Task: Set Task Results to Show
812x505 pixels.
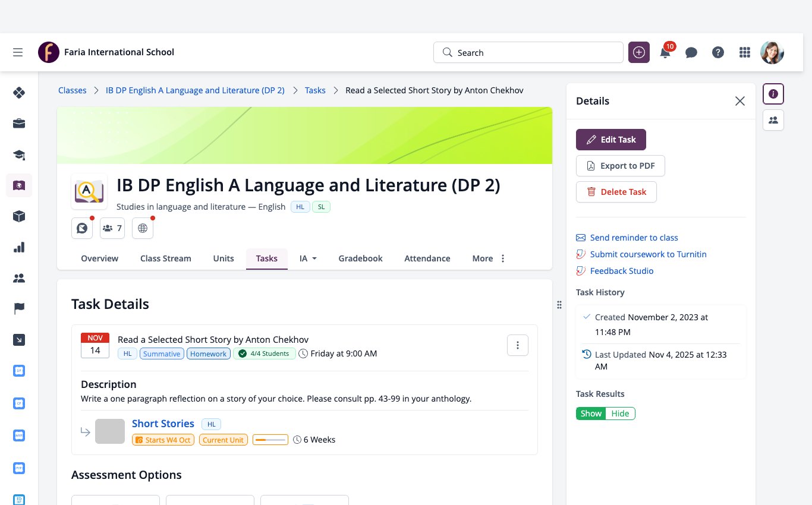Action: coord(591,414)
